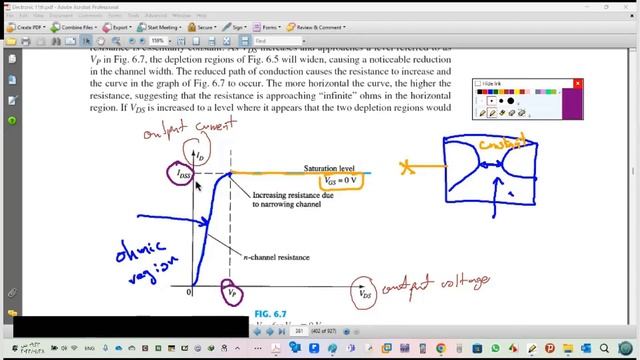Choose the medium pen thickness dot
Screen dimensions: 640x360
pos(501,101)
